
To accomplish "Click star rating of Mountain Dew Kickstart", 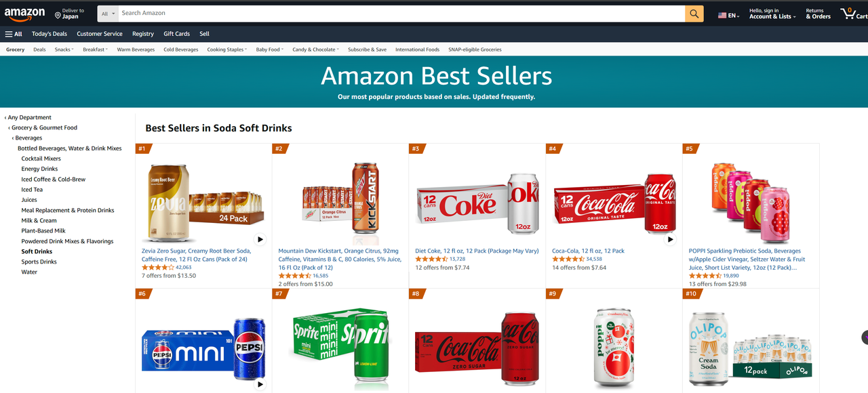I will 294,276.
